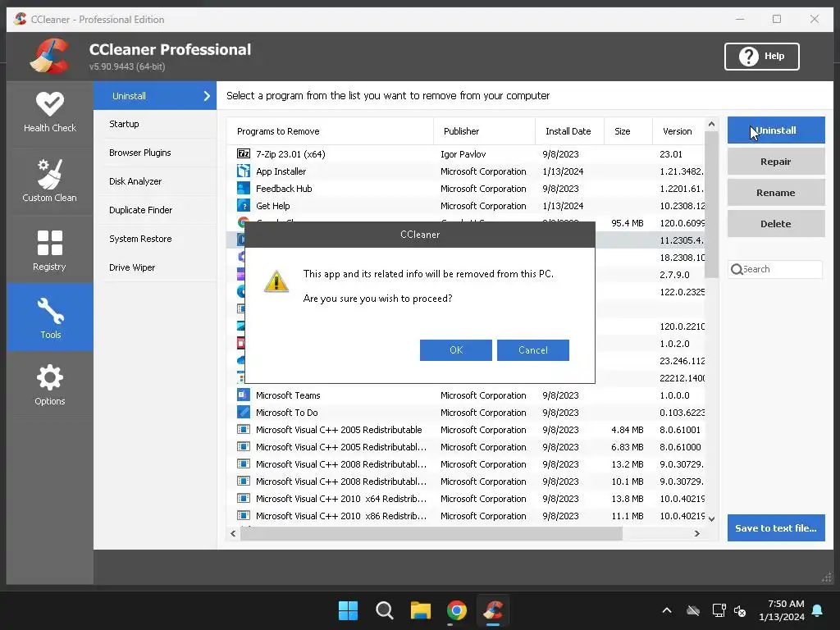Open Windows Start menu

coord(348,610)
